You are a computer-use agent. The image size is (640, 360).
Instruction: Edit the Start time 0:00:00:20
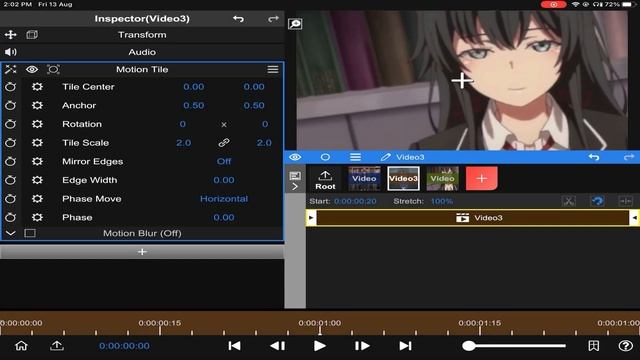355,201
